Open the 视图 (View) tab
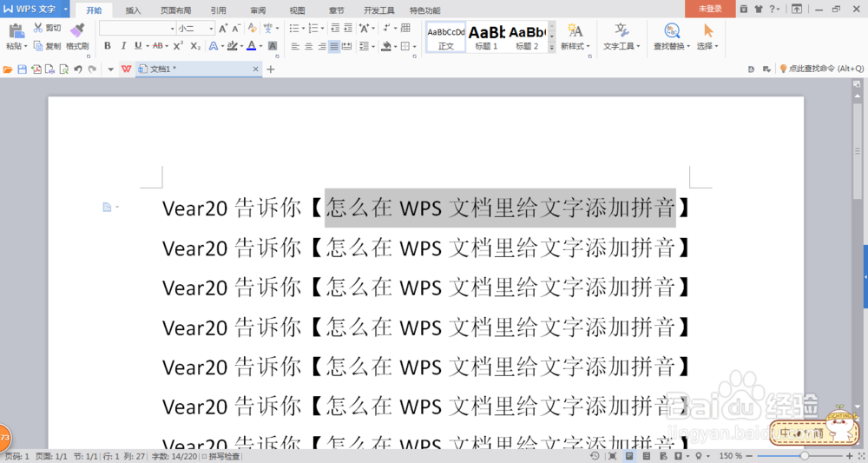 coord(297,10)
